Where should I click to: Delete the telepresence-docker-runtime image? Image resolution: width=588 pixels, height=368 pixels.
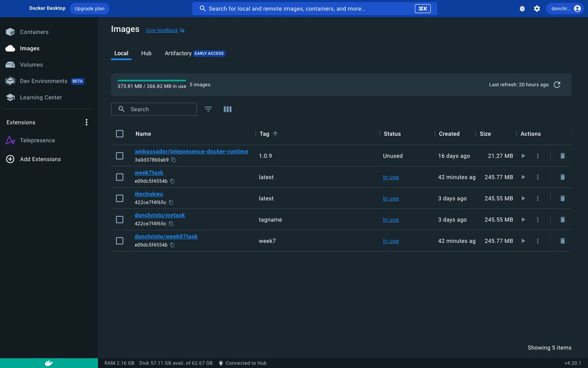click(x=563, y=156)
